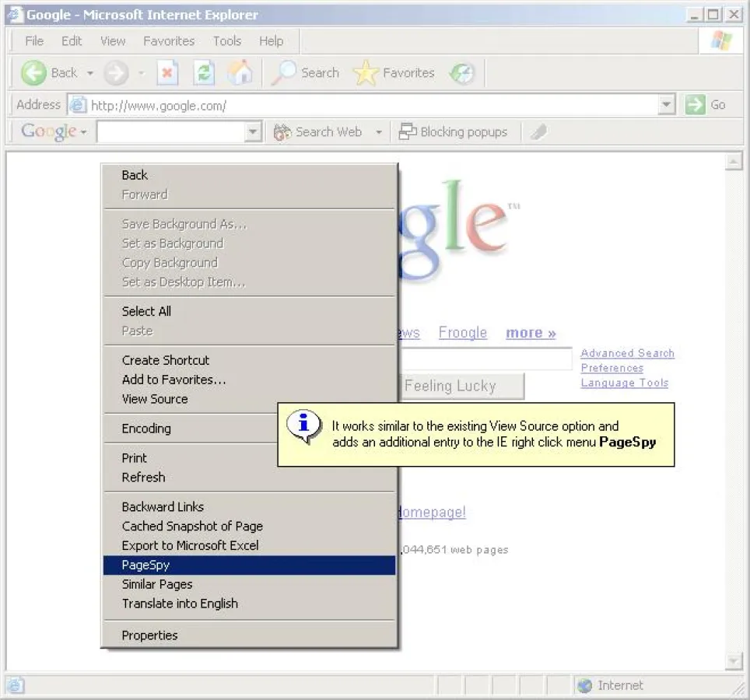Screen dimensions: 750x700
Task: Choose View Source from context menu
Action: click(x=155, y=399)
